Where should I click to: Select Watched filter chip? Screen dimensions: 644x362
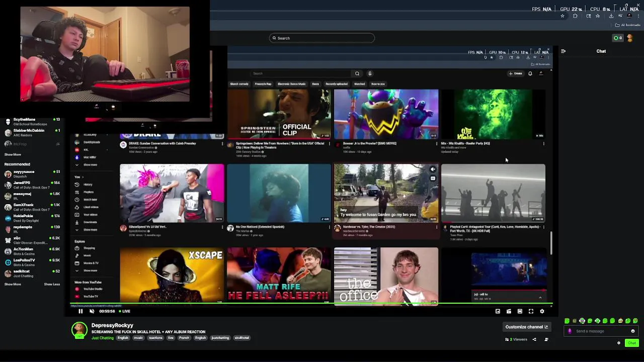(x=359, y=84)
